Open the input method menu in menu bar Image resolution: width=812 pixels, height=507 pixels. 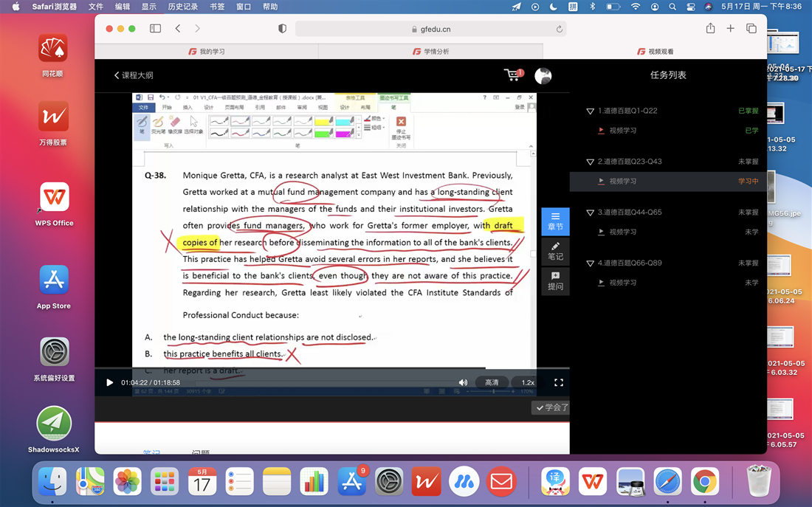[x=573, y=7]
